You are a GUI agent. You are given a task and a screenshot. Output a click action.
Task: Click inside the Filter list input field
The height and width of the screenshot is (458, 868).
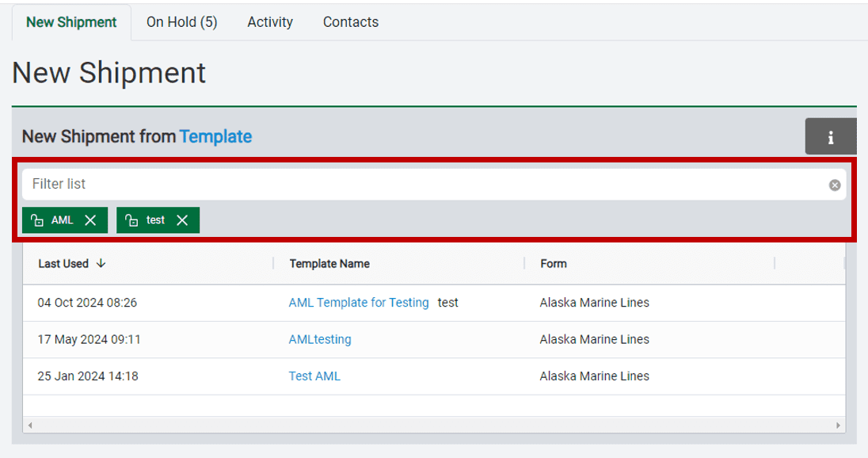coord(317,184)
